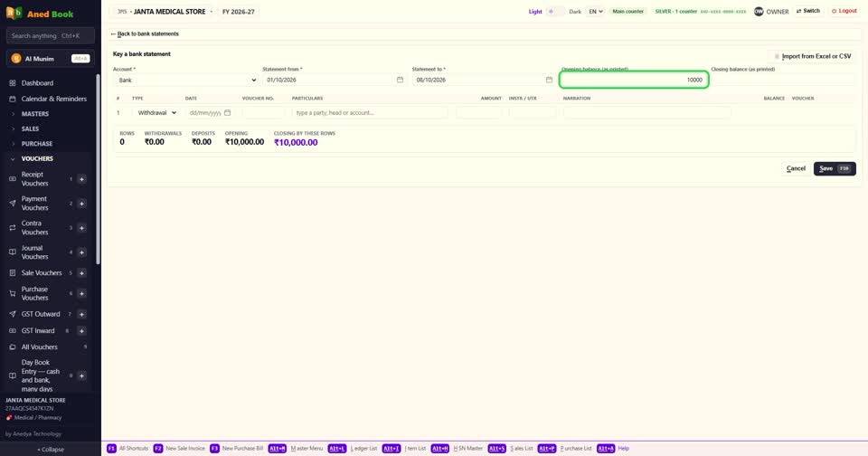Click the Amount field in row 1
The width and height of the screenshot is (868, 456).
tap(479, 112)
